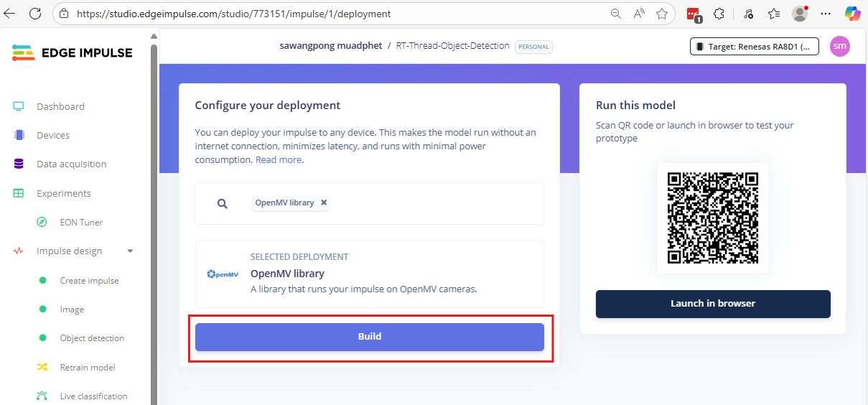Click the search magnifier icon in deployment box

[x=223, y=203]
